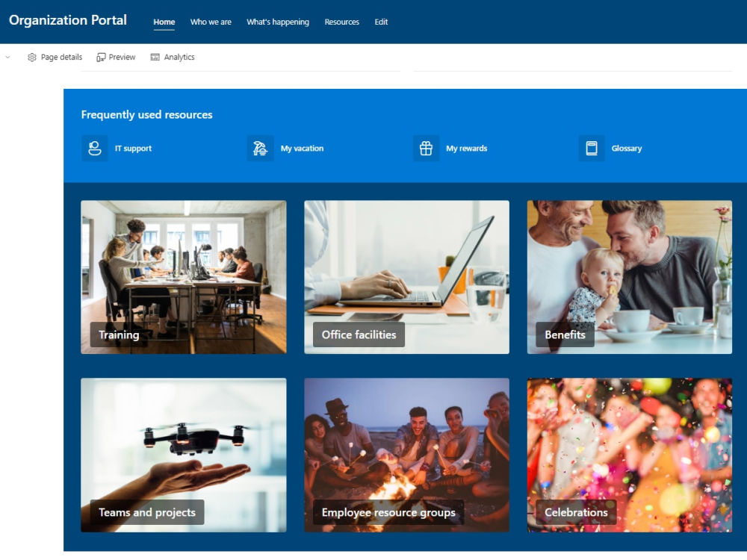
Task: Open the Glossary link
Action: point(627,148)
